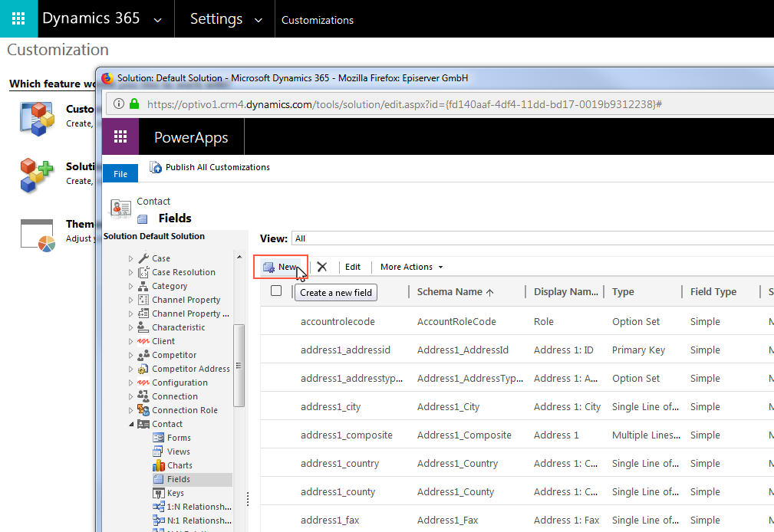
Task: Expand the Competitor tree node
Action: coord(131,355)
